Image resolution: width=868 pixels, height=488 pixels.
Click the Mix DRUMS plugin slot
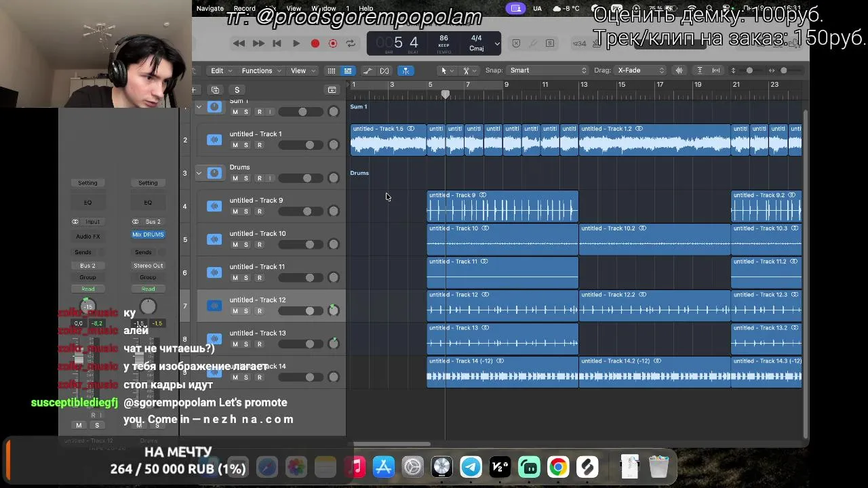coord(148,235)
